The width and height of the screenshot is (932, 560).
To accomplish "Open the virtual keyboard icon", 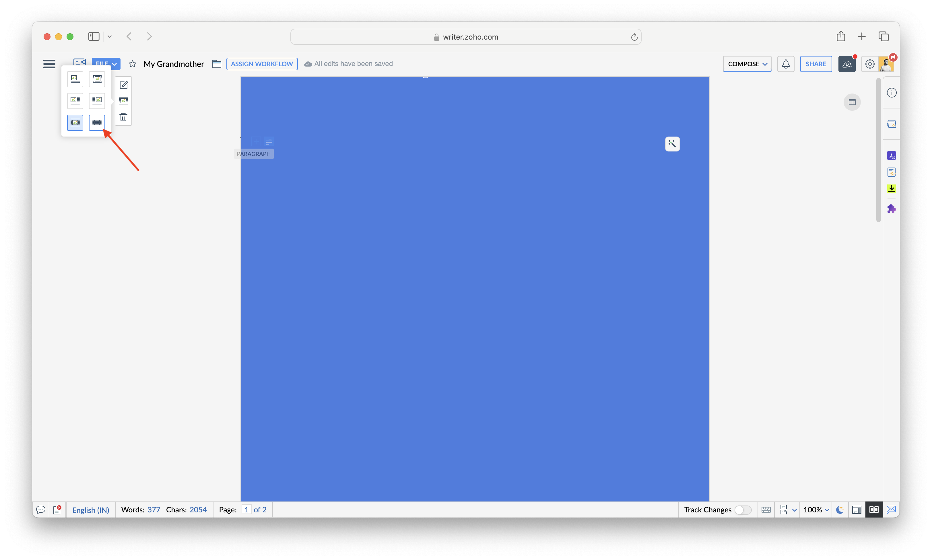I will click(x=766, y=510).
